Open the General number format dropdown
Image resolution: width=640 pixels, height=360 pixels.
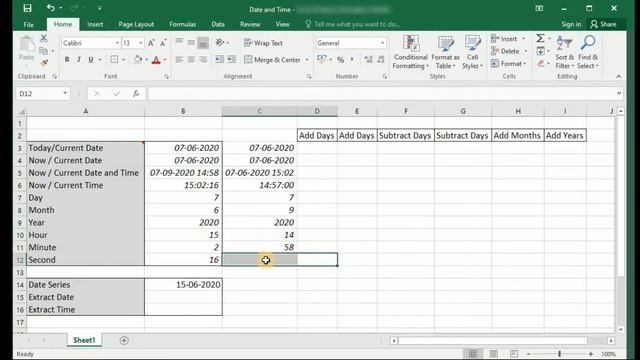382,43
